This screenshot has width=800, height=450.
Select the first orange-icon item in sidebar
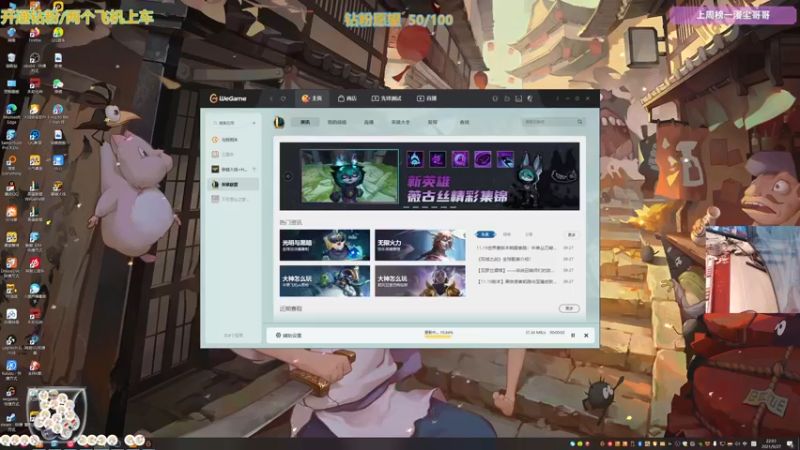(x=233, y=139)
